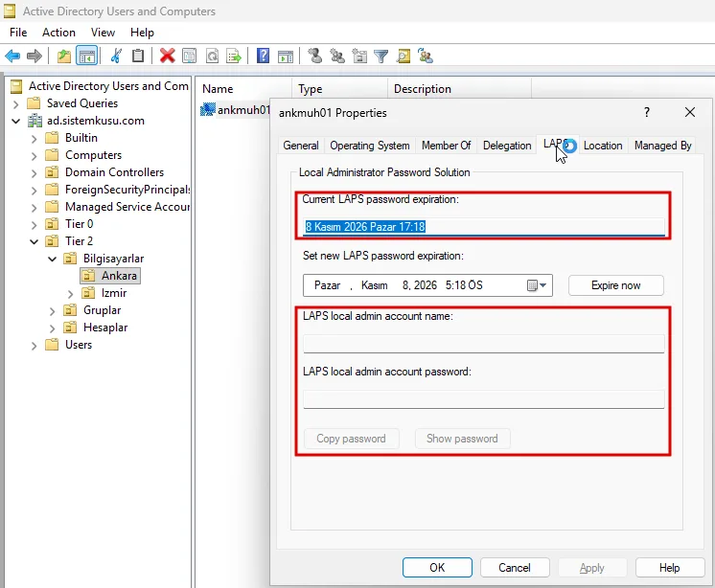Click the Back arrow in toolbar
This screenshot has width=715, height=588.
12,56
